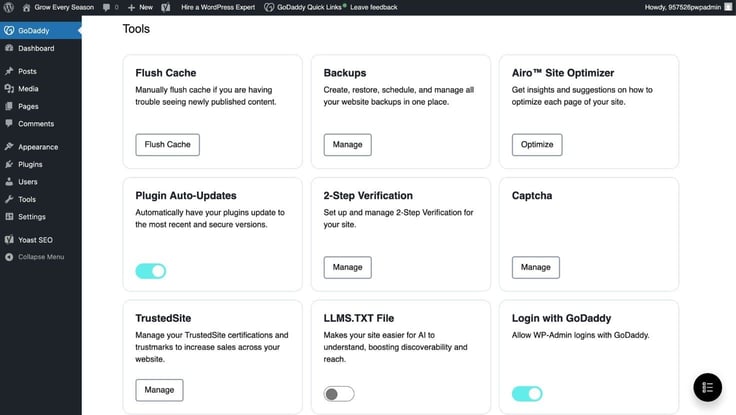This screenshot has width=736, height=415.
Task: Click the Appearance brush icon in sidebar
Action: 9,146
